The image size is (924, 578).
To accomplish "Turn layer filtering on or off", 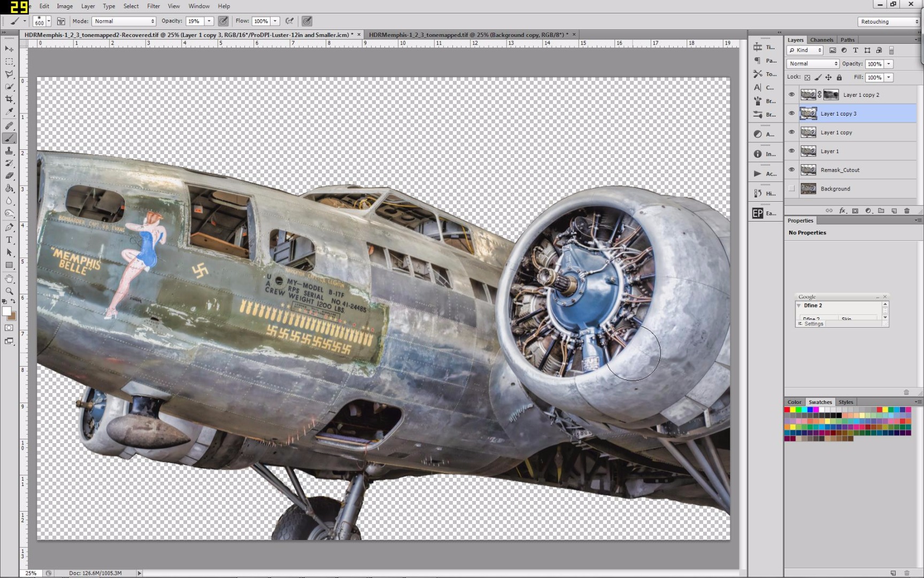I will (891, 50).
